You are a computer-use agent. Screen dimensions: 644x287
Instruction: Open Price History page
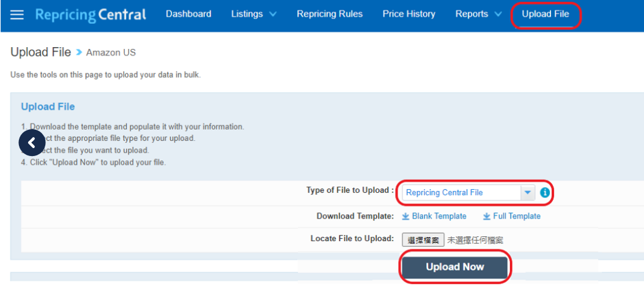pyautogui.click(x=409, y=14)
